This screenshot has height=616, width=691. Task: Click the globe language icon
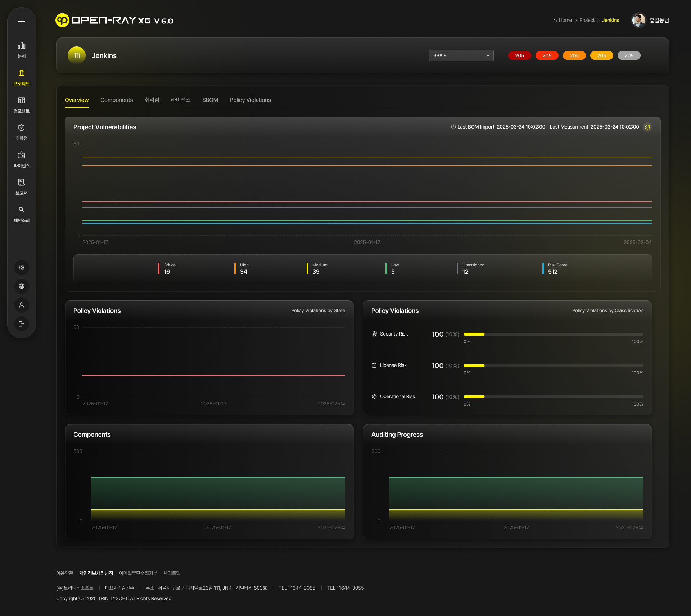[22, 286]
